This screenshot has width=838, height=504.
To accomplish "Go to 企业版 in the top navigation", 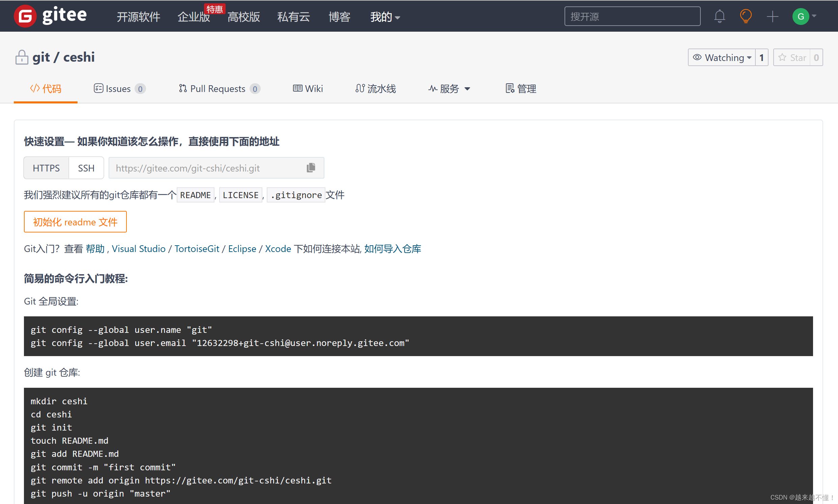I will click(x=194, y=17).
